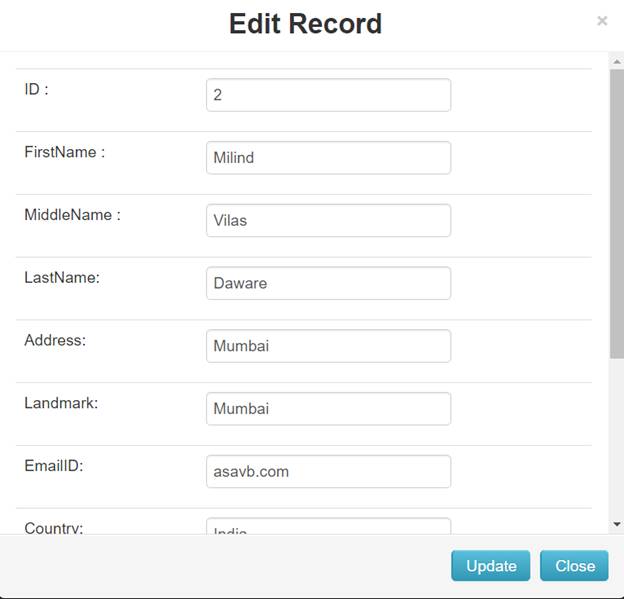Click the scrollbar down arrow

point(616,523)
